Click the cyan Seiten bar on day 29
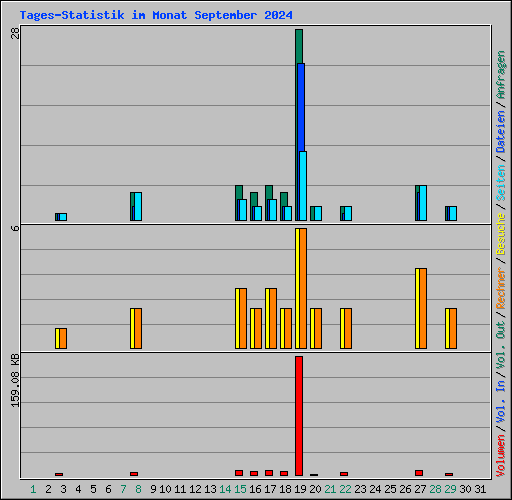The width and height of the screenshot is (512, 500). coord(453,213)
